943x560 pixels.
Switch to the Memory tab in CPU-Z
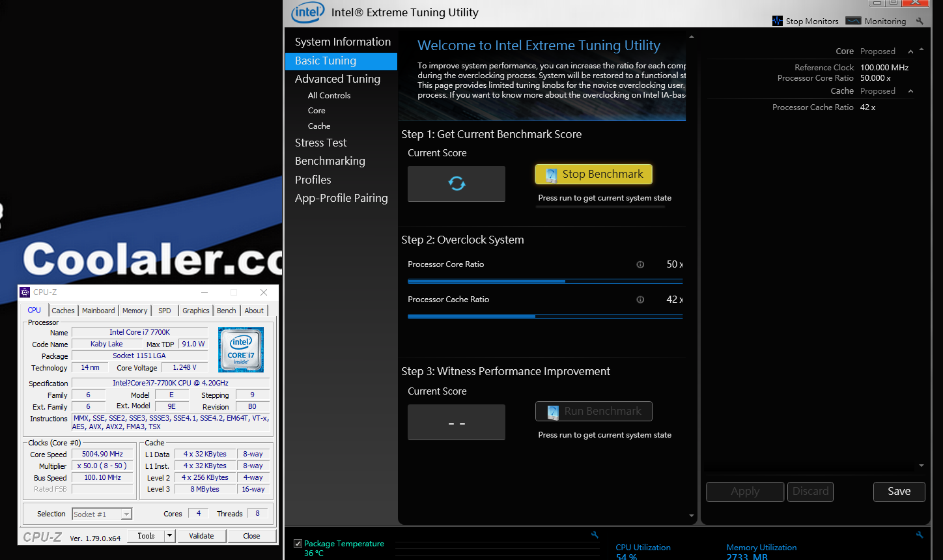click(x=135, y=311)
